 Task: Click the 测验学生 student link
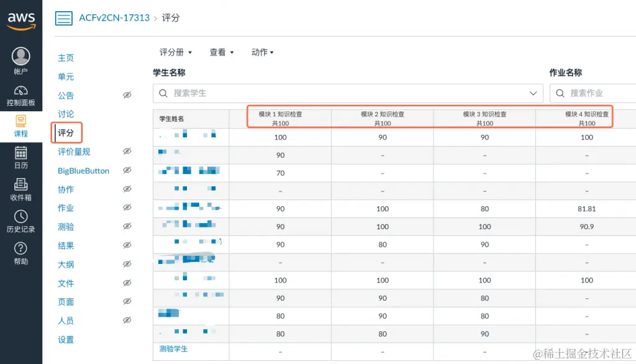174,348
